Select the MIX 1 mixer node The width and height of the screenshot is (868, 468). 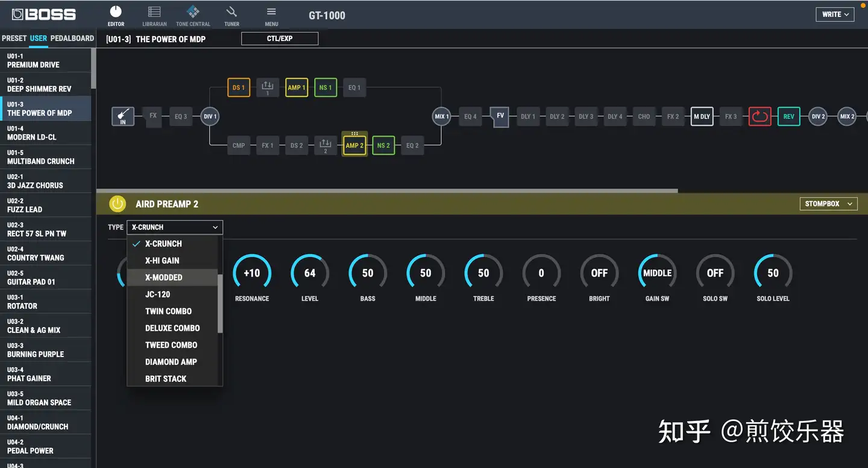(x=441, y=116)
